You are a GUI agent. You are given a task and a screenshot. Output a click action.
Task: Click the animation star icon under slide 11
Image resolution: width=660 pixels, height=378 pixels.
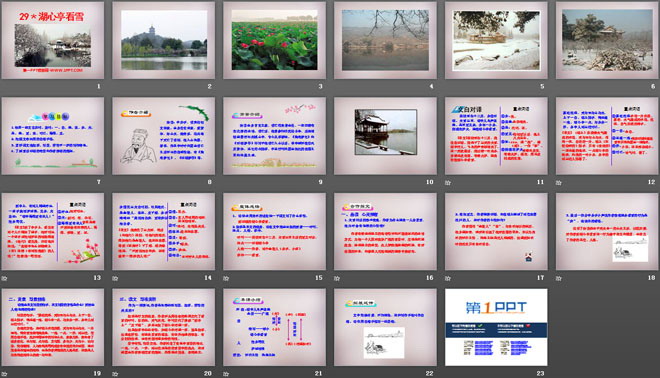point(448,183)
